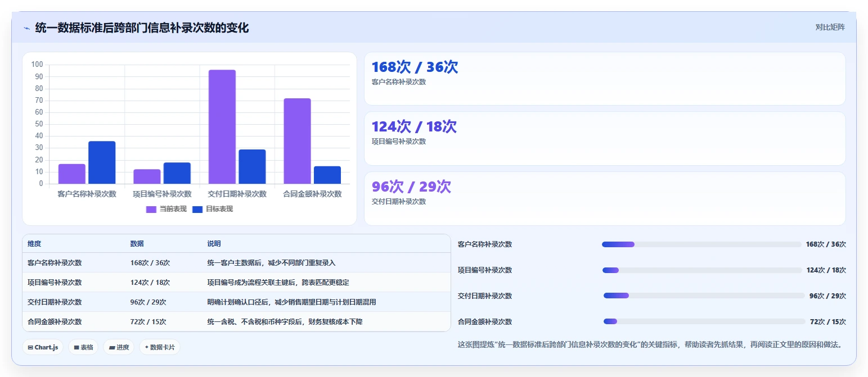The image size is (868, 377).
Task: Click chart x-axis label 交付日期补录次数
Action: (237, 194)
